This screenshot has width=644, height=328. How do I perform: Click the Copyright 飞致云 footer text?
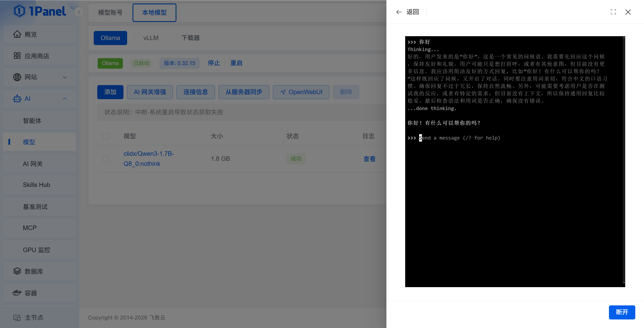126,317
